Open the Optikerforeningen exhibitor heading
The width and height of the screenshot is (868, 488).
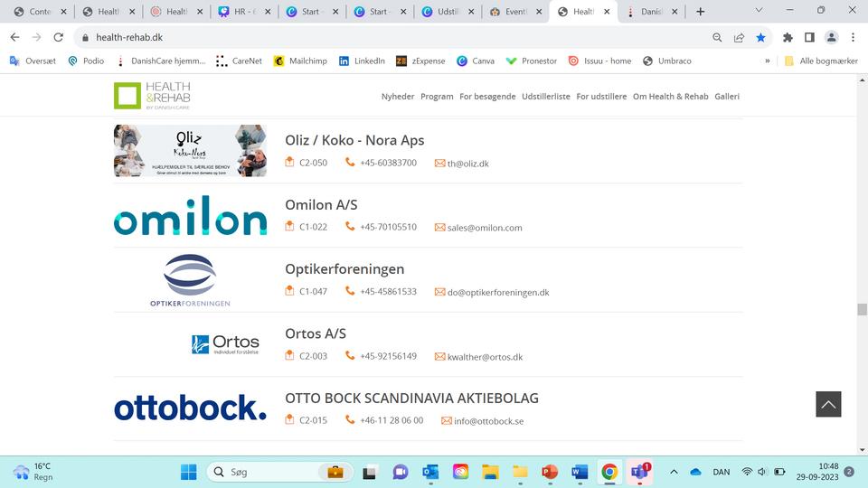(x=344, y=269)
